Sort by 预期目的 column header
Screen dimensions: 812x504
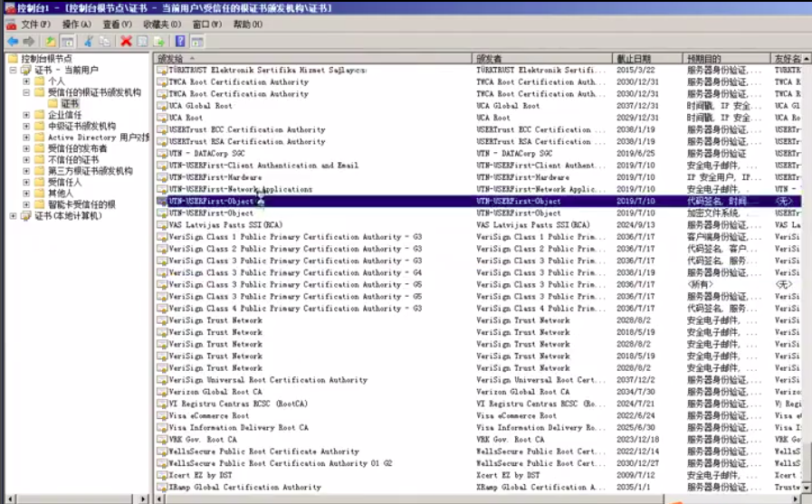726,59
